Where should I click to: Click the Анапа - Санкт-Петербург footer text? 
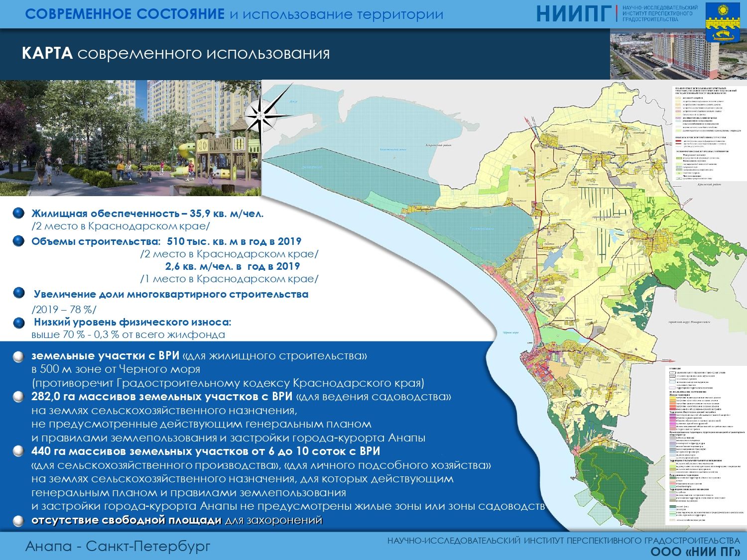pyautogui.click(x=118, y=546)
